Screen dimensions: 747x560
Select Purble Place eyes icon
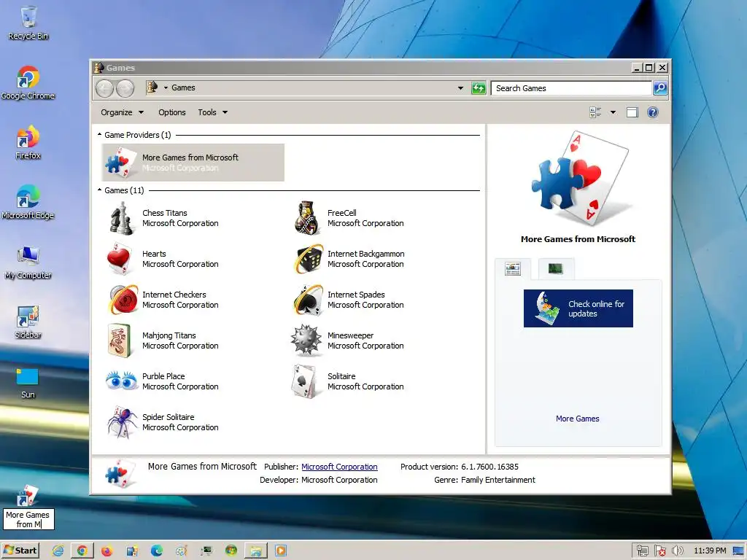point(122,381)
